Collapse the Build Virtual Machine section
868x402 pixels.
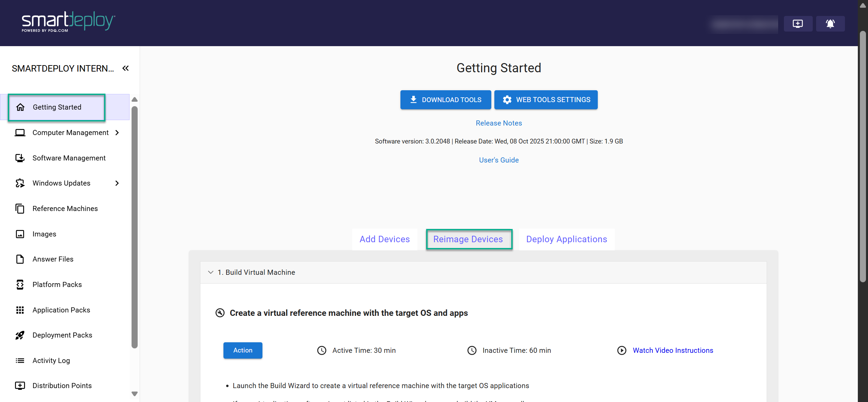[x=211, y=272]
